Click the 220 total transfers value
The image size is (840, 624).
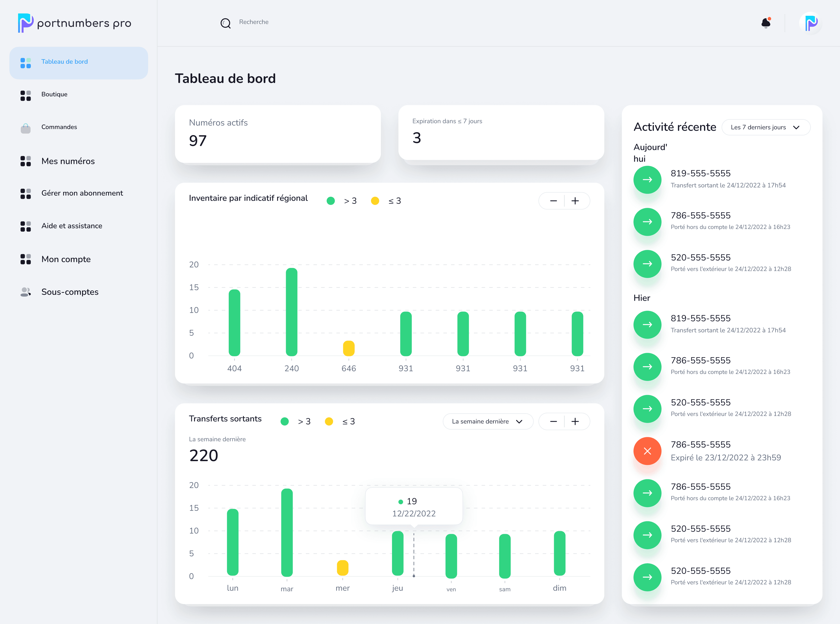pos(203,455)
